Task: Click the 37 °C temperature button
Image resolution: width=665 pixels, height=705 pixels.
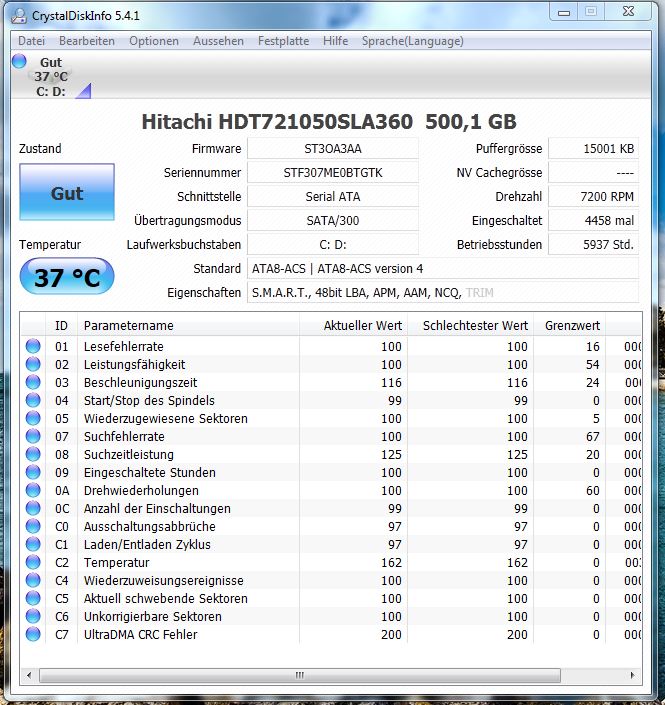Action: point(67,277)
